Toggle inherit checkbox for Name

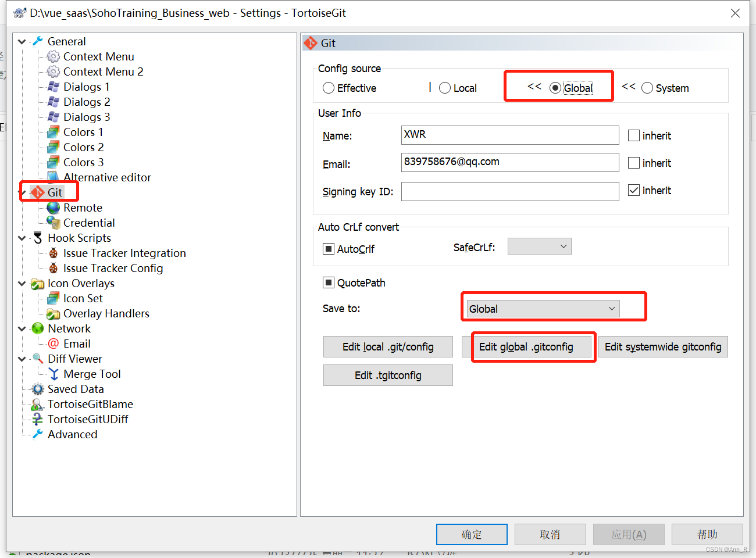tap(634, 135)
